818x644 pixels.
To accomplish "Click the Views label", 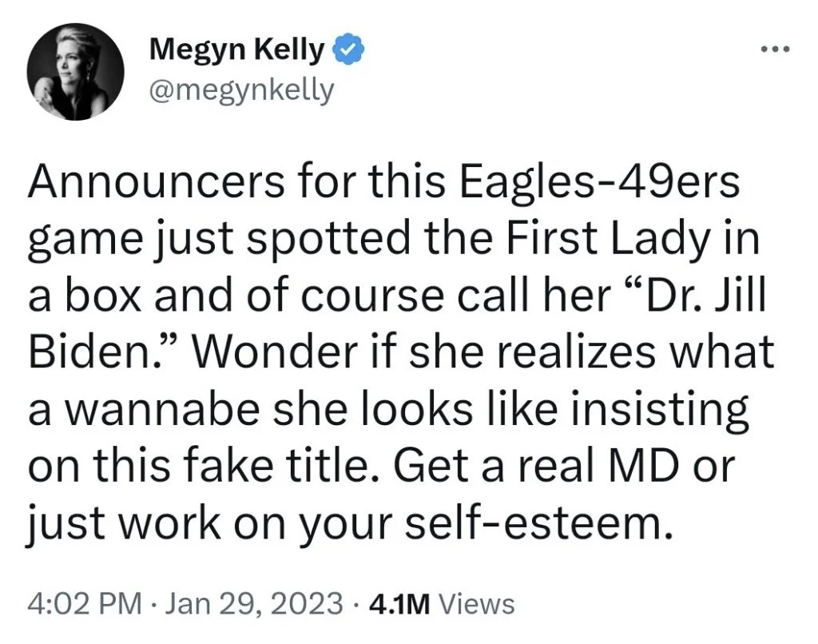I will (x=477, y=604).
